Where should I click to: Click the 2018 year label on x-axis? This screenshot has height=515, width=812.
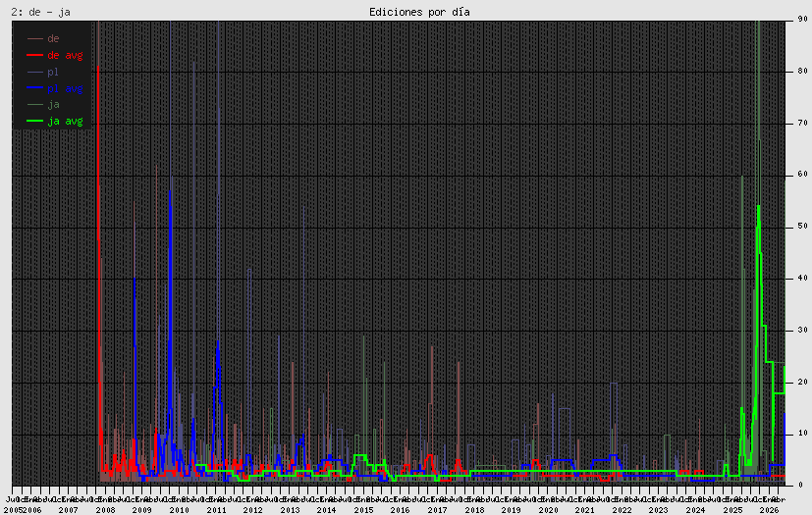pos(474,510)
